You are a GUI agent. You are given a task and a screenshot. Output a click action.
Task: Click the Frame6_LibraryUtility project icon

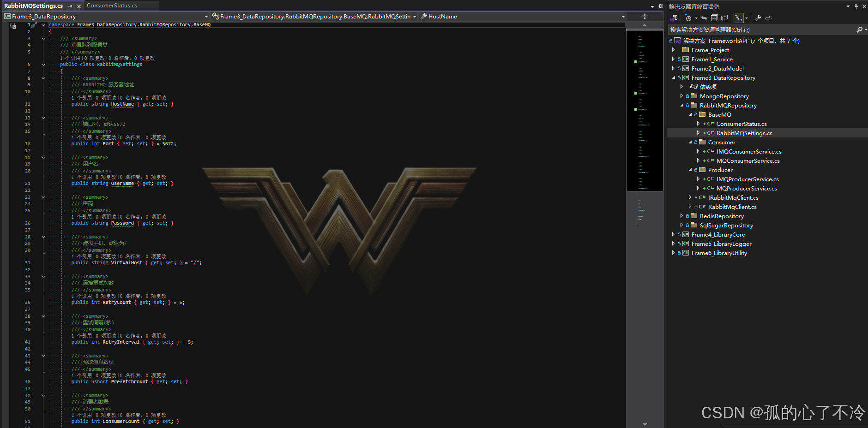[686, 253]
